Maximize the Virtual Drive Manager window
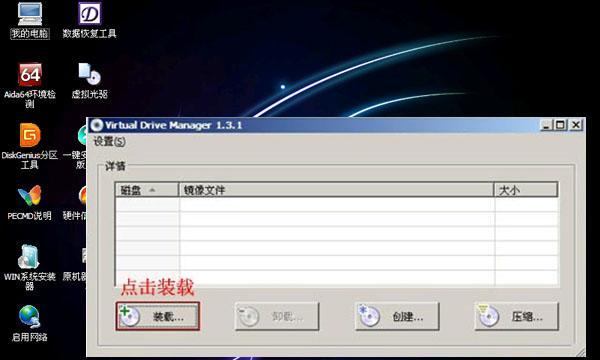 tap(561, 125)
